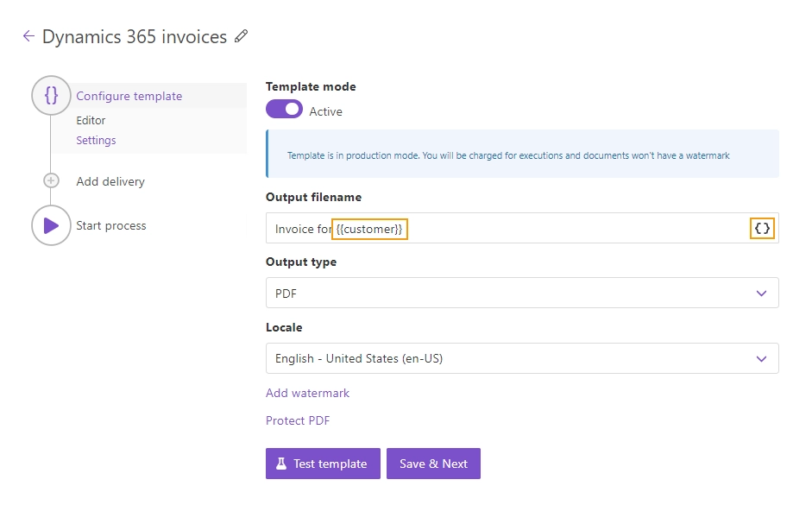Click the Dynamics 365 invoices title

click(135, 37)
